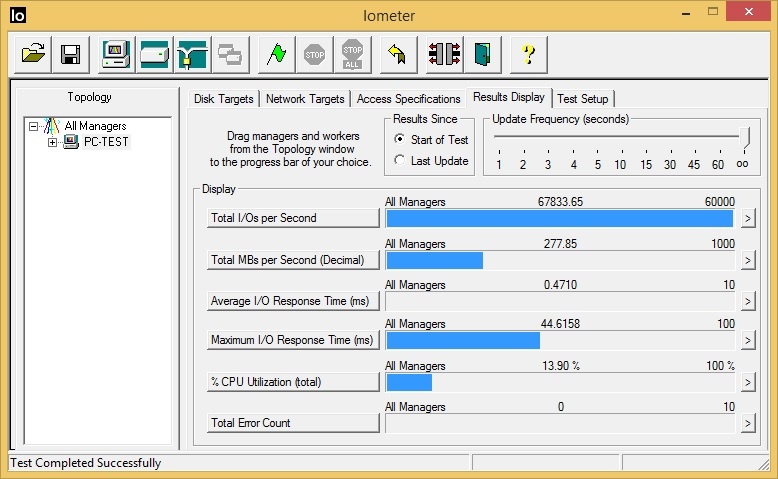Open details arrow for Total MBs per Second

(x=748, y=260)
